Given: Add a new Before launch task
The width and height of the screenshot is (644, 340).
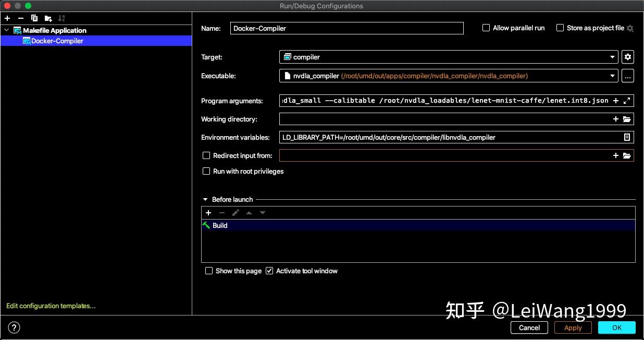Looking at the screenshot, I should pyautogui.click(x=208, y=213).
